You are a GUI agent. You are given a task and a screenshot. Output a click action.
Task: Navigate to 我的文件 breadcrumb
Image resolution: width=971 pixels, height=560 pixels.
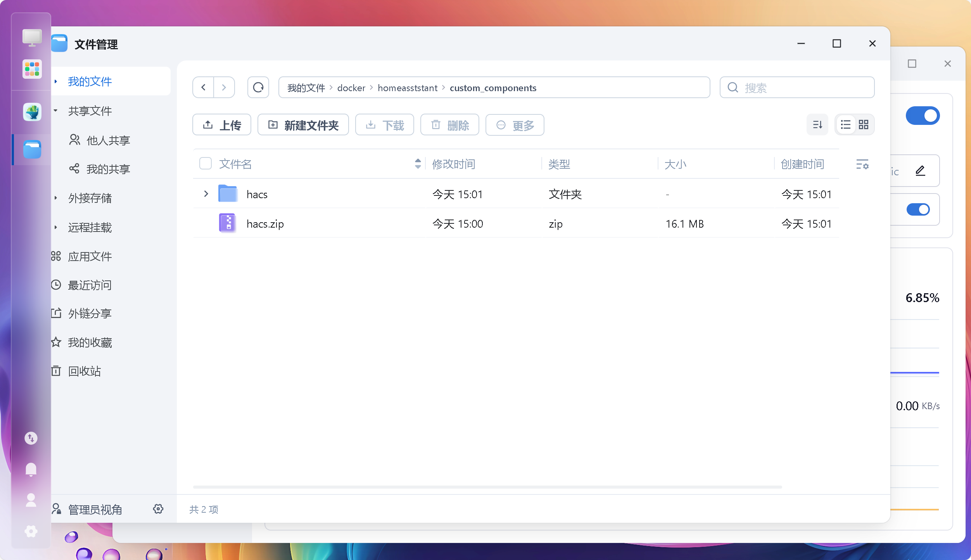coord(306,88)
